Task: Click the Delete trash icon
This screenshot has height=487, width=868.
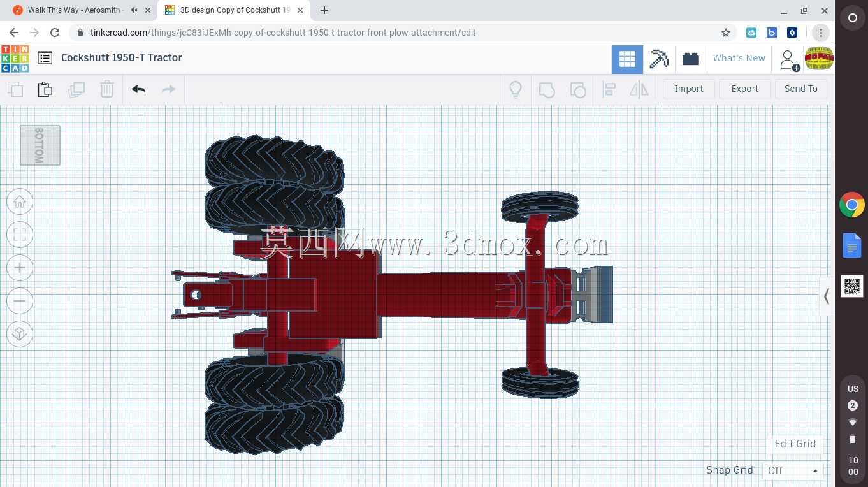Action: click(107, 89)
